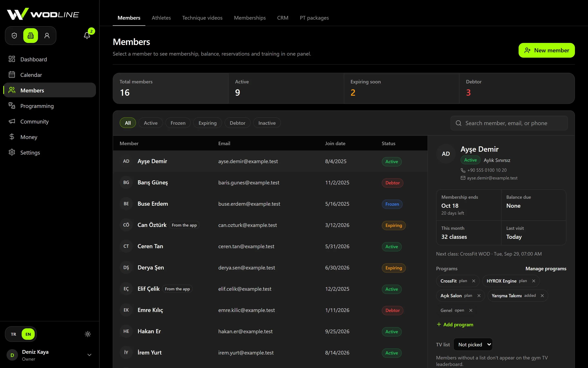Click Manage programs link
Image resolution: width=588 pixels, height=368 pixels.
546,269
